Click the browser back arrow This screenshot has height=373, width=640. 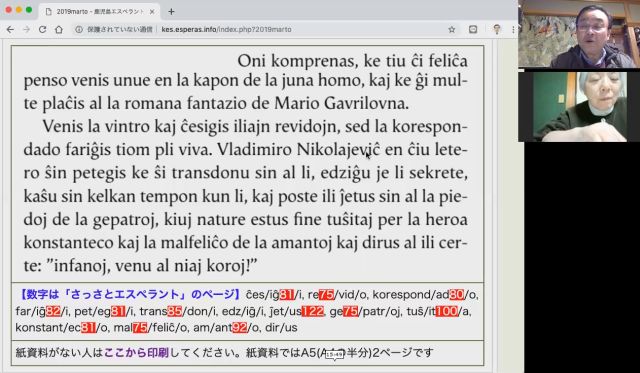point(10,29)
